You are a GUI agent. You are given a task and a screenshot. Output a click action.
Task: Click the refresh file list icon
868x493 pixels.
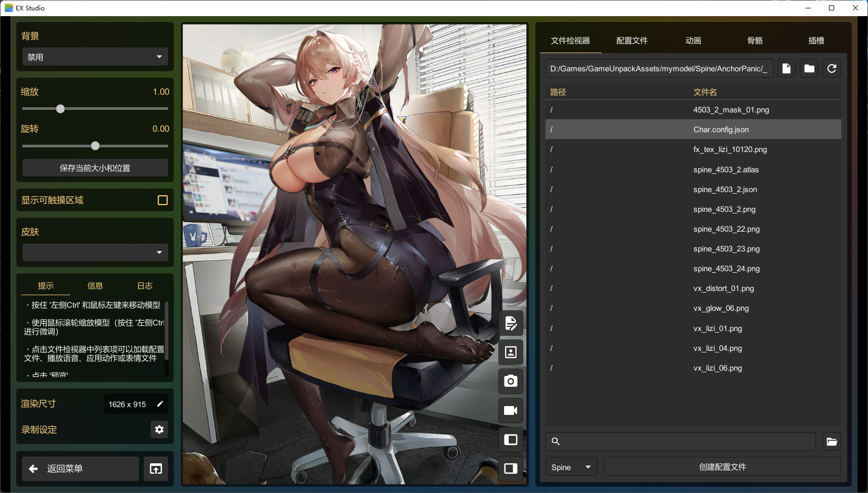[832, 69]
